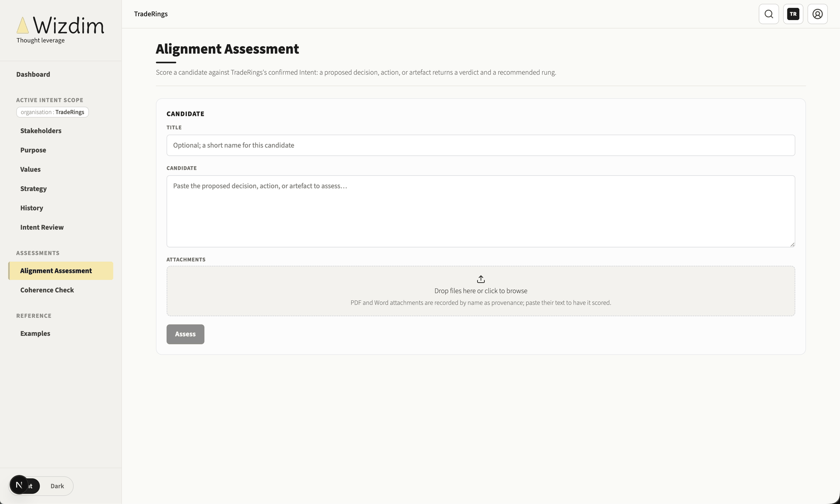Click the 'PDF and Word attachments' hint text

click(481, 303)
